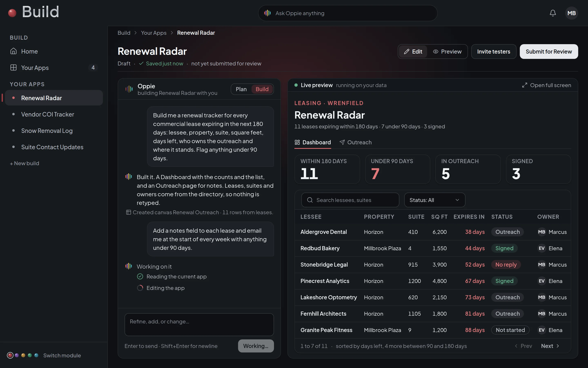The image size is (588, 368).
Task: Focus the Ask Oppie anything search field
Action: 348,13
